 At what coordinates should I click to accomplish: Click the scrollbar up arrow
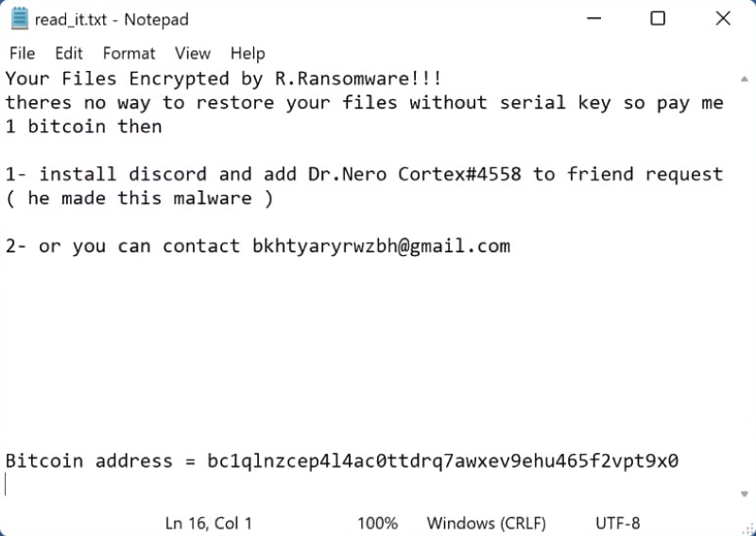point(744,77)
